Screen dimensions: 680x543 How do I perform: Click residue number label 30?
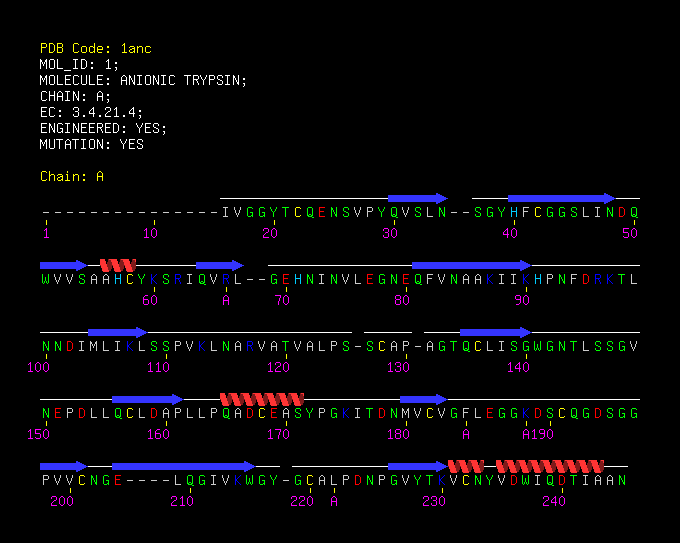pyautogui.click(x=390, y=233)
